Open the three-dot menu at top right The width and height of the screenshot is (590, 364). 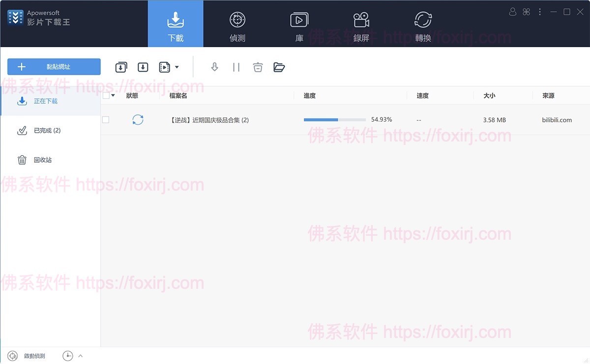point(540,11)
